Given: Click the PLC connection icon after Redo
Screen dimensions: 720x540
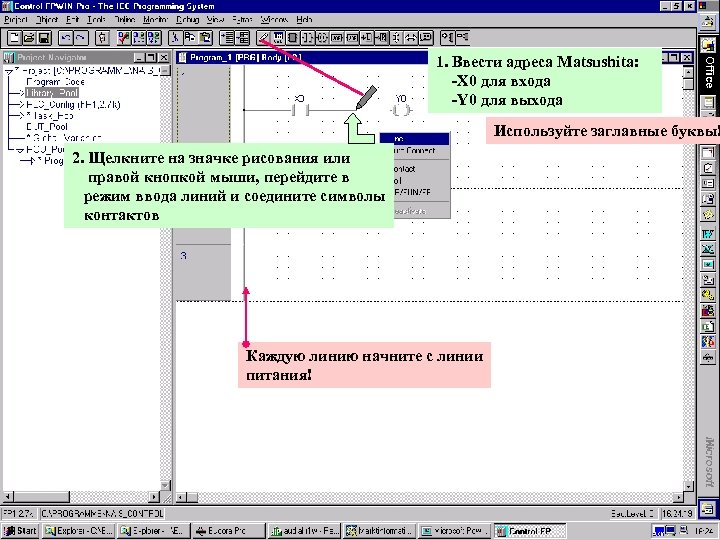Looking at the screenshot, I should [x=102, y=38].
